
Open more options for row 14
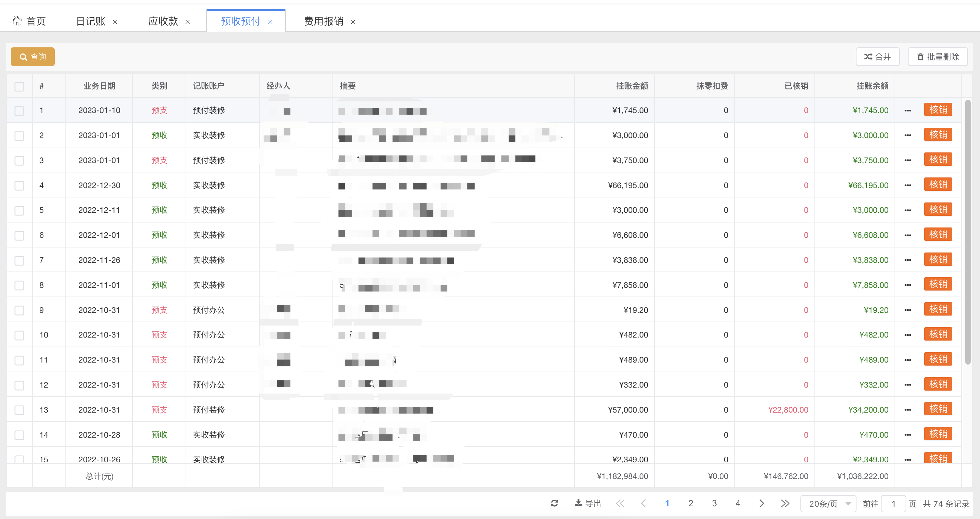pyautogui.click(x=908, y=435)
